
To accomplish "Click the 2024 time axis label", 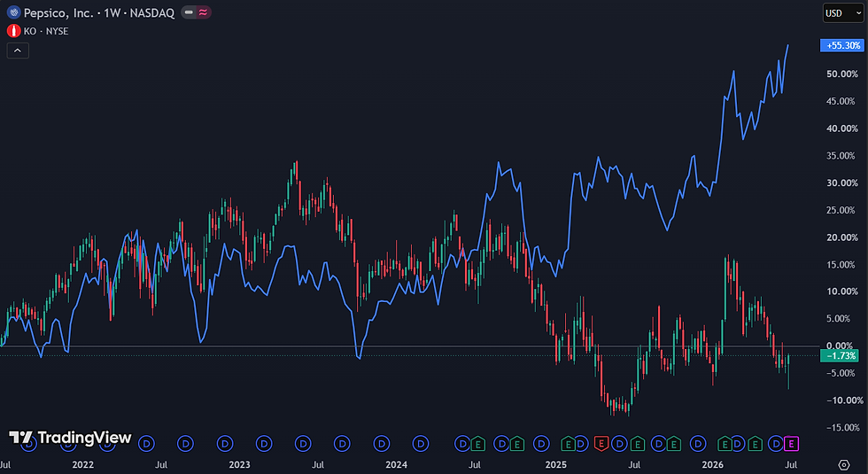I will tap(397, 464).
